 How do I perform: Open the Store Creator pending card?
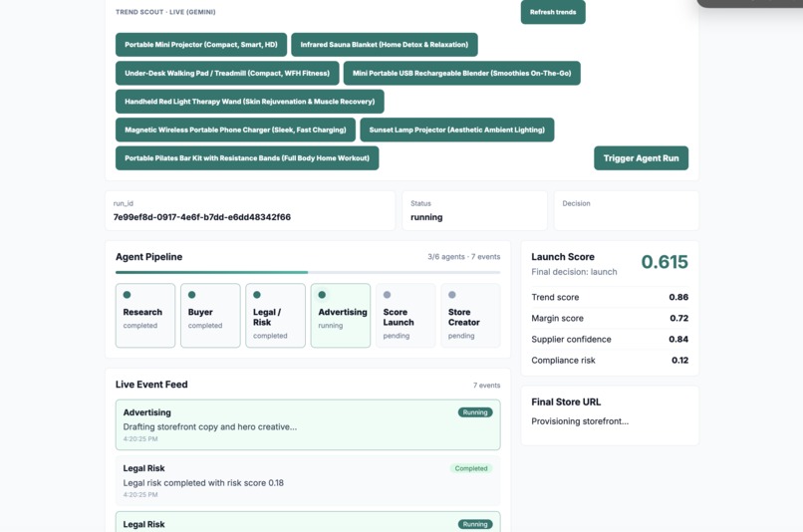470,316
